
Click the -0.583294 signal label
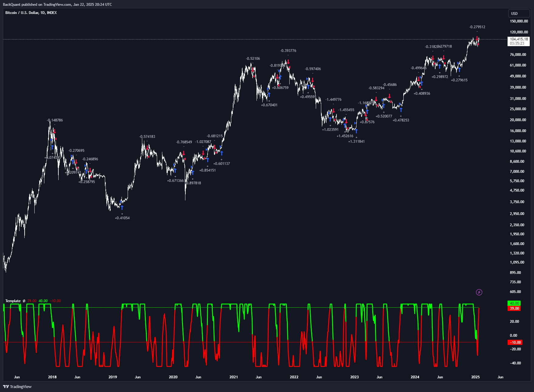[376, 88]
